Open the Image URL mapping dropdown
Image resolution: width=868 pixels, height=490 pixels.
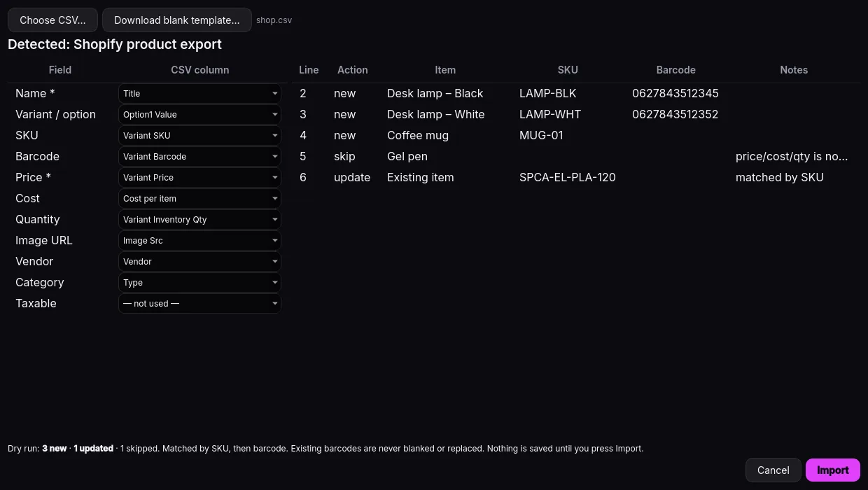coord(199,241)
